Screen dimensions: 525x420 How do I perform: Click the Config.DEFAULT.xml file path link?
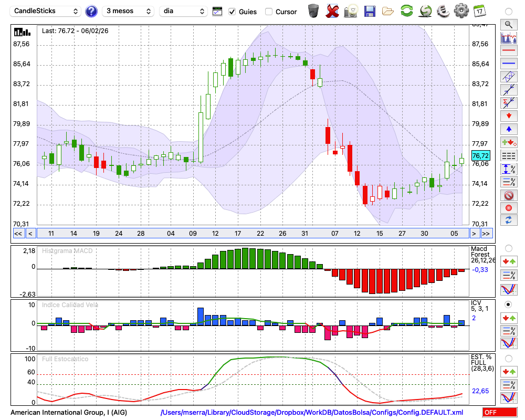[311, 413]
